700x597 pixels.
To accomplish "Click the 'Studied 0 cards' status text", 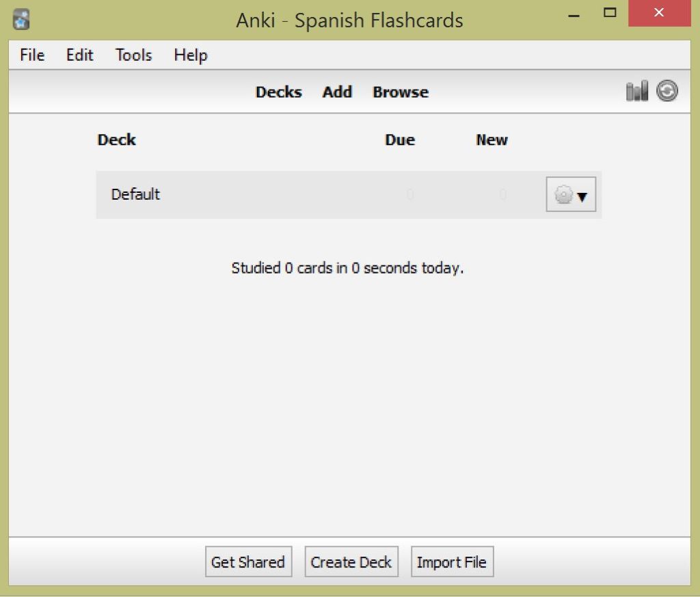I will click(x=347, y=268).
